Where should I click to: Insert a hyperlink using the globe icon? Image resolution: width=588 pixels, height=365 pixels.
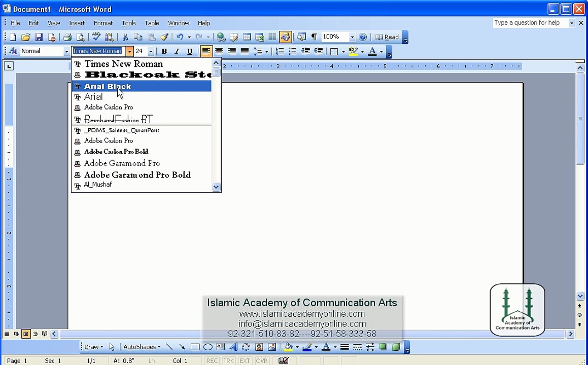click(x=221, y=37)
